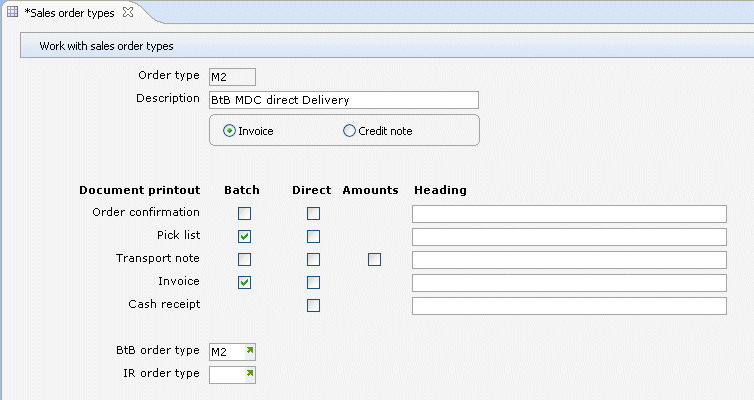
Task: Select the Invoice radio button
Action: (230, 131)
